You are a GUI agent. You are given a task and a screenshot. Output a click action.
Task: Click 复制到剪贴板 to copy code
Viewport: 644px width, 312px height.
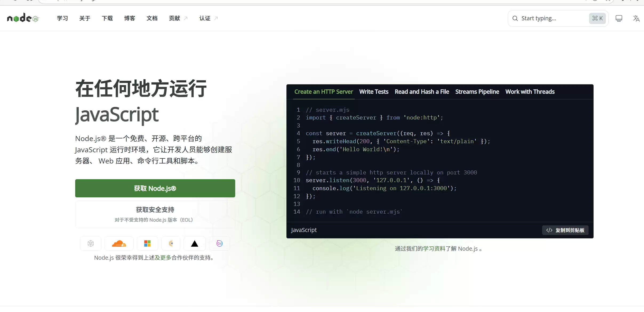point(570,230)
